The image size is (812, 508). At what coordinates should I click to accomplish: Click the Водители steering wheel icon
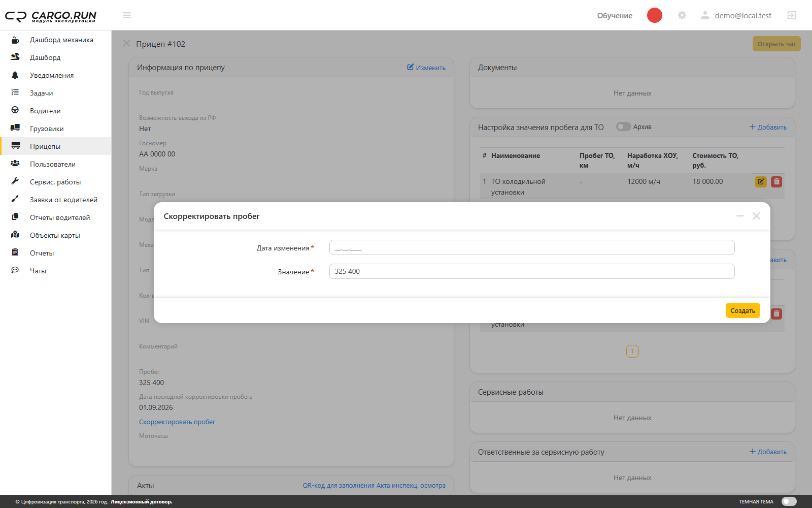[15, 110]
